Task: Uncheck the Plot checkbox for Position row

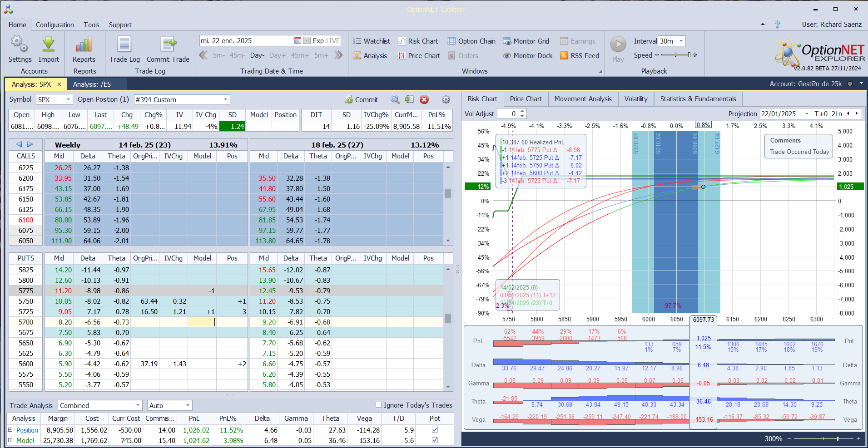Action: coord(435,430)
